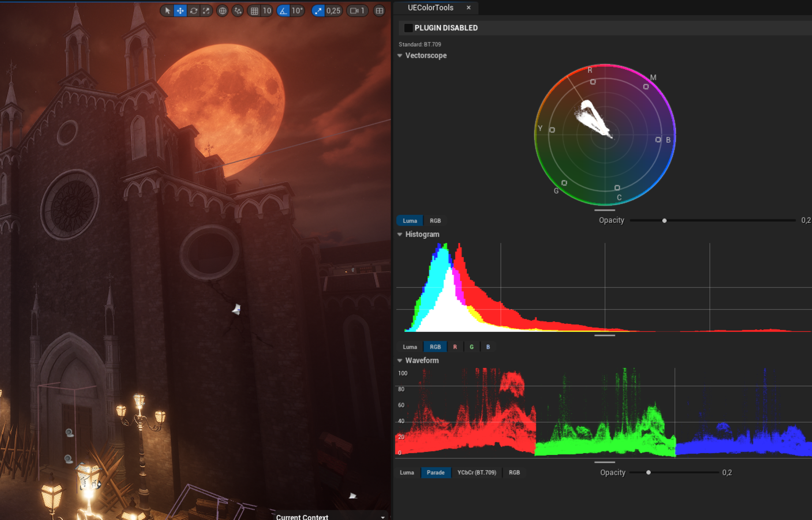
Task: Activate the Translate move tool
Action: click(180, 11)
